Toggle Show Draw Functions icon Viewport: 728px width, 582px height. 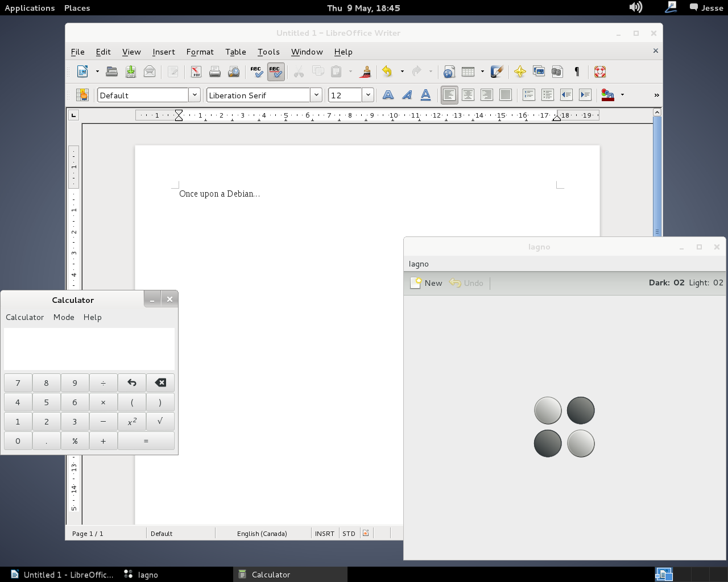click(x=497, y=72)
